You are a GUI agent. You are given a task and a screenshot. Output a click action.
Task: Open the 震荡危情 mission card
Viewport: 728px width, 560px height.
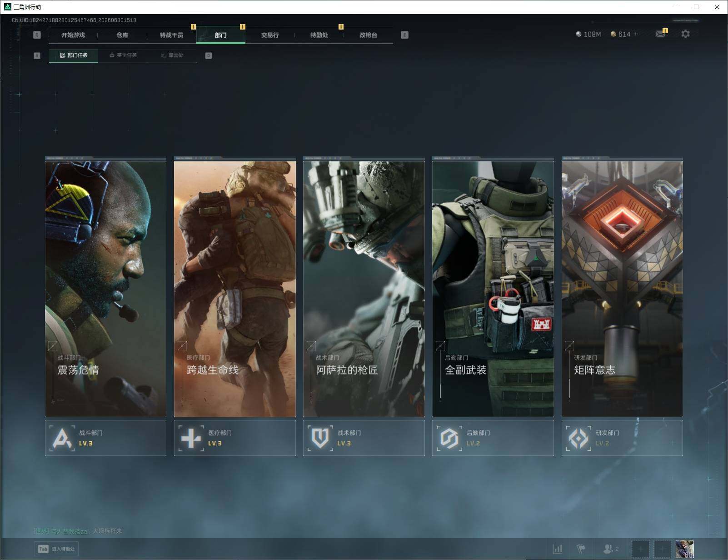pyautogui.click(x=105, y=287)
